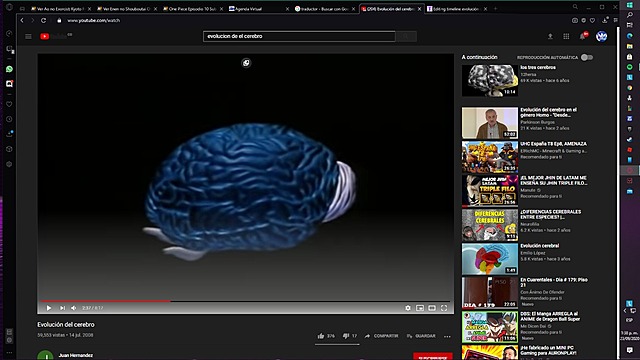Image resolution: width=640 pixels, height=360 pixels.
Task: Go to YouTube home via logo
Action: coord(56,36)
